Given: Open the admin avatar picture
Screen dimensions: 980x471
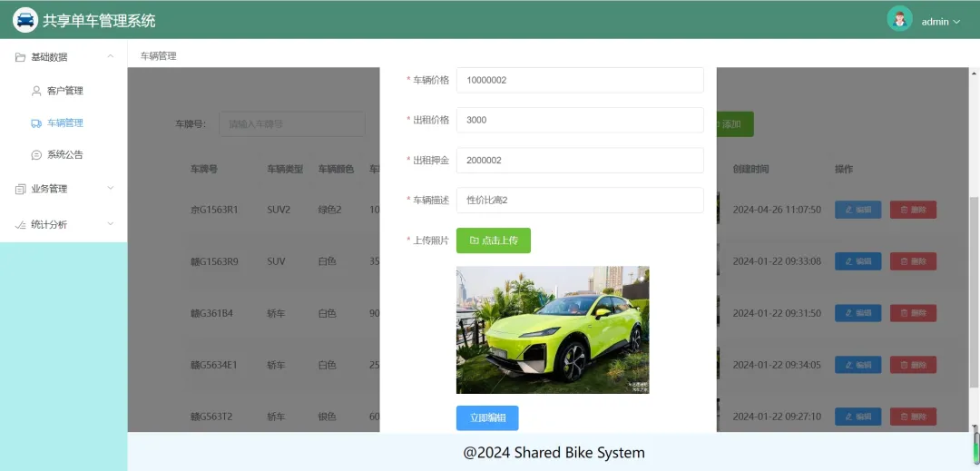Looking at the screenshot, I should pos(899,19).
